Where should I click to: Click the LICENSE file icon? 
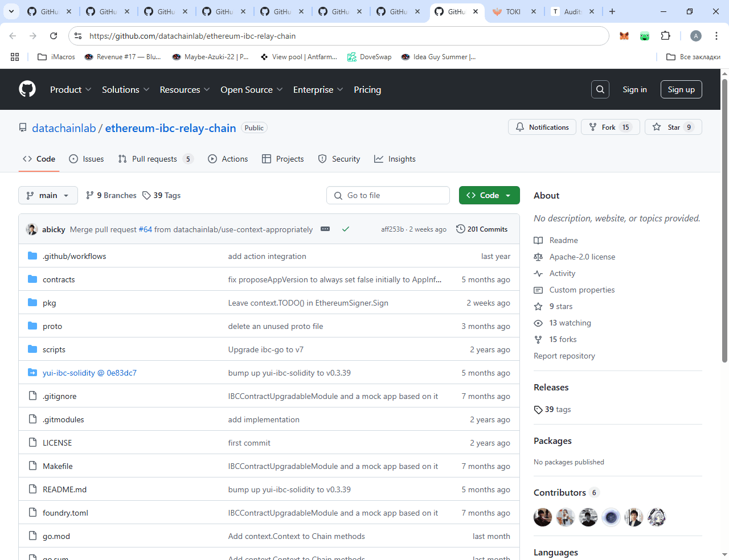click(32, 443)
